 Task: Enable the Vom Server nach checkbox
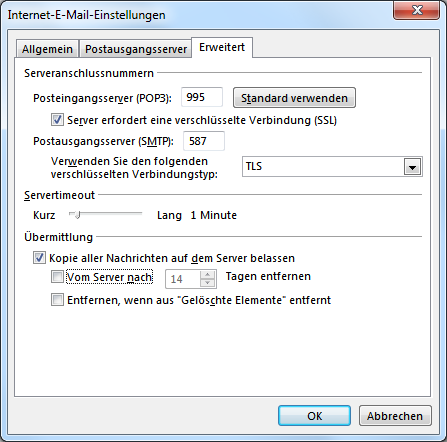tap(57, 277)
